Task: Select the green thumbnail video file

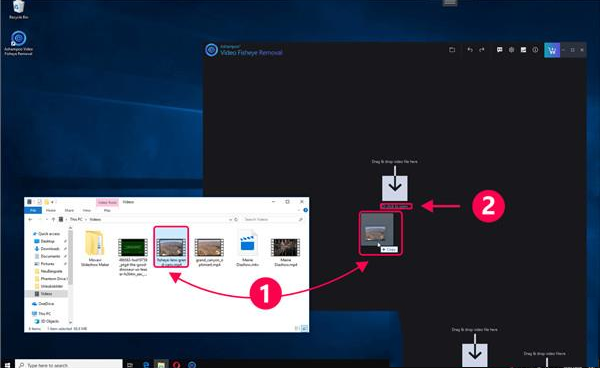Action: tap(133, 252)
